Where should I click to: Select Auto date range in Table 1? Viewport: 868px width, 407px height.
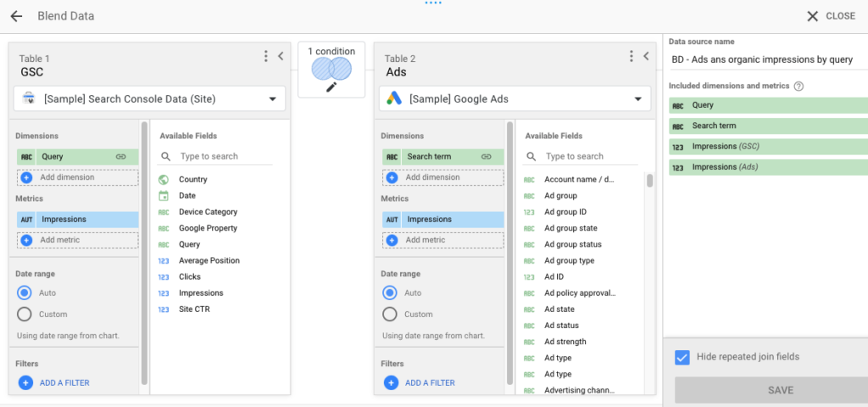click(x=25, y=293)
